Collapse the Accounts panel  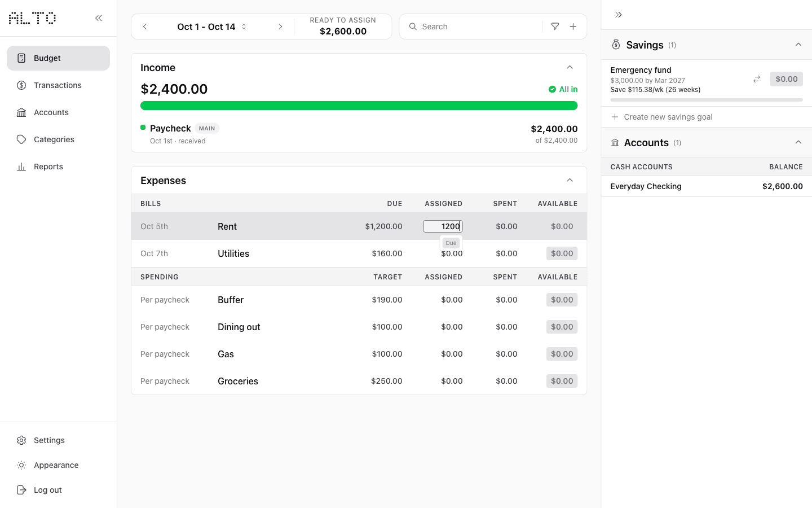click(x=798, y=142)
